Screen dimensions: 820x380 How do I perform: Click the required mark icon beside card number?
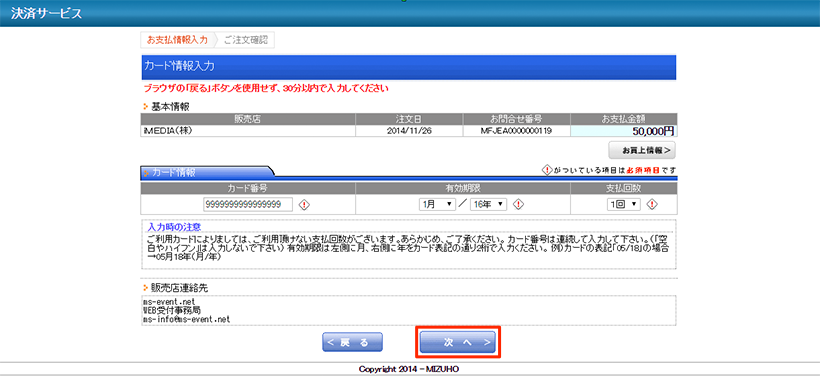(x=304, y=205)
